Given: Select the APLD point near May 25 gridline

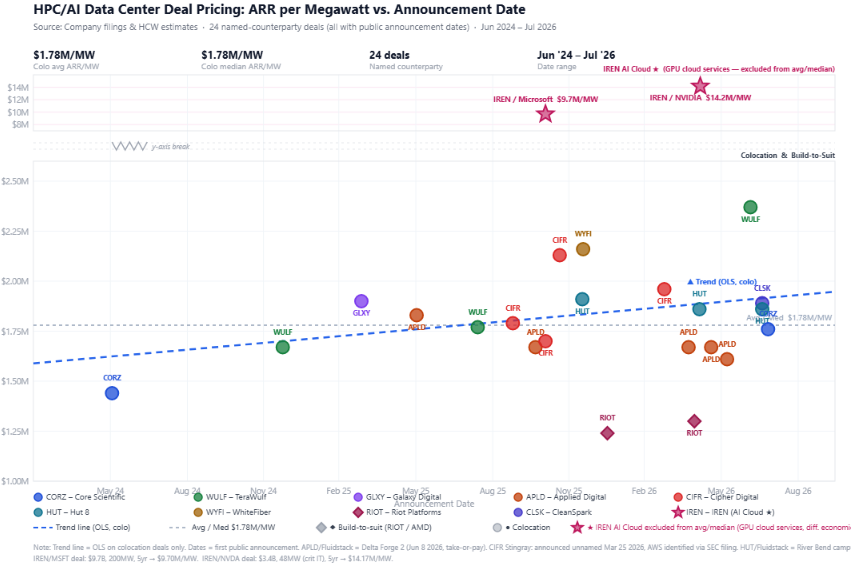Looking at the screenshot, I should [x=416, y=315].
